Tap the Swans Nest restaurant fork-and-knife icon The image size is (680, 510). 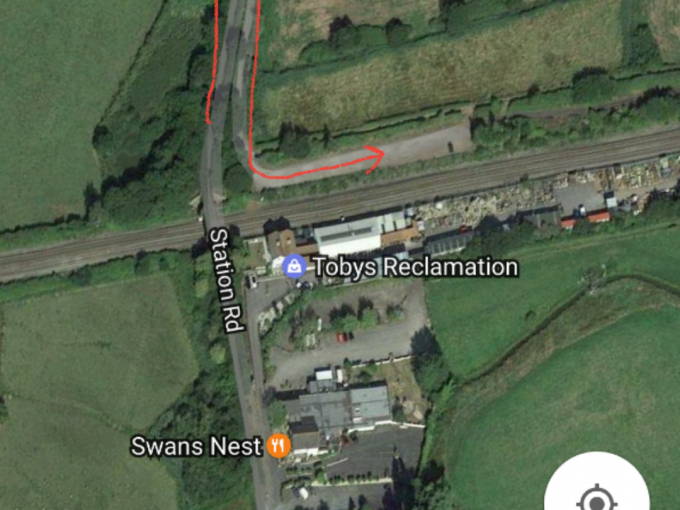pyautogui.click(x=278, y=445)
